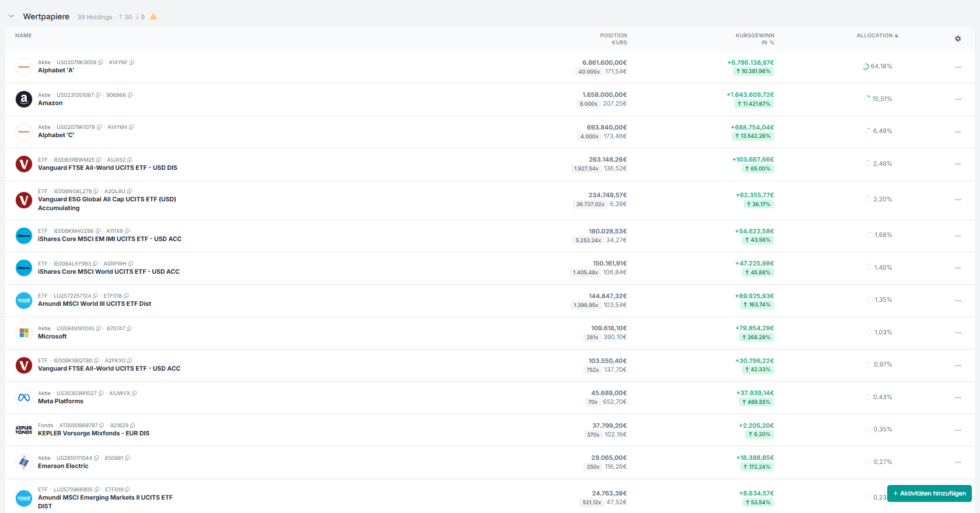Click Alphabet 'A' gain badge 10.381,96%
The height and width of the screenshot is (513, 980).
coord(754,72)
